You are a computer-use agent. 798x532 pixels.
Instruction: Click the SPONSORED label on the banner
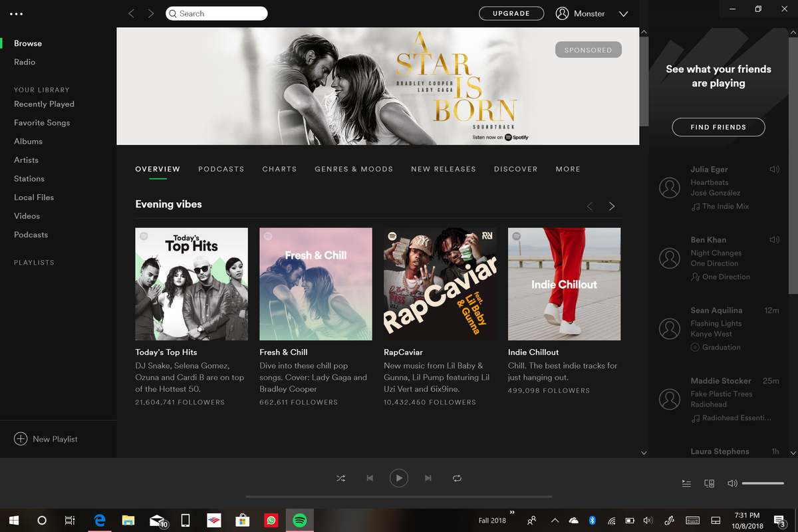click(589, 50)
